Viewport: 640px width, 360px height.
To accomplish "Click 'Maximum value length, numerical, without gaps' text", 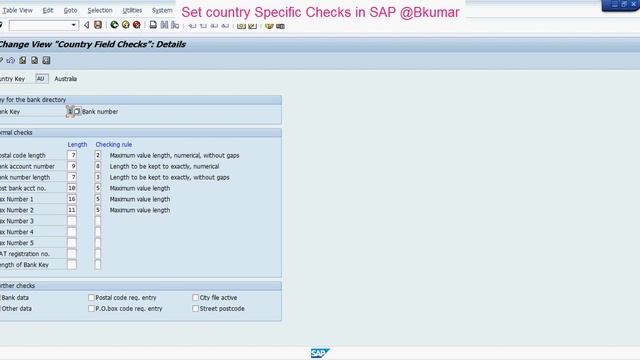I will coord(174,156).
